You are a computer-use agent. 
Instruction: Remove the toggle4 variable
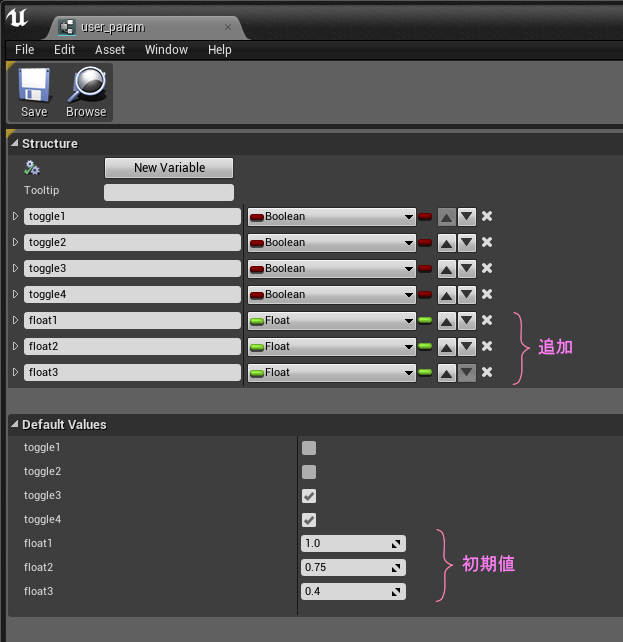tap(487, 294)
